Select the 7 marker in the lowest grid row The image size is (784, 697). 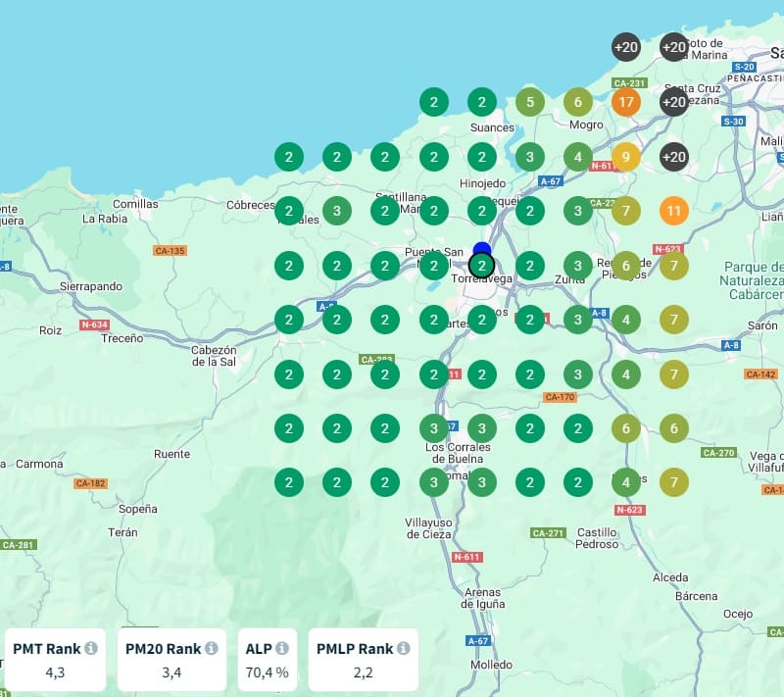[x=674, y=482]
